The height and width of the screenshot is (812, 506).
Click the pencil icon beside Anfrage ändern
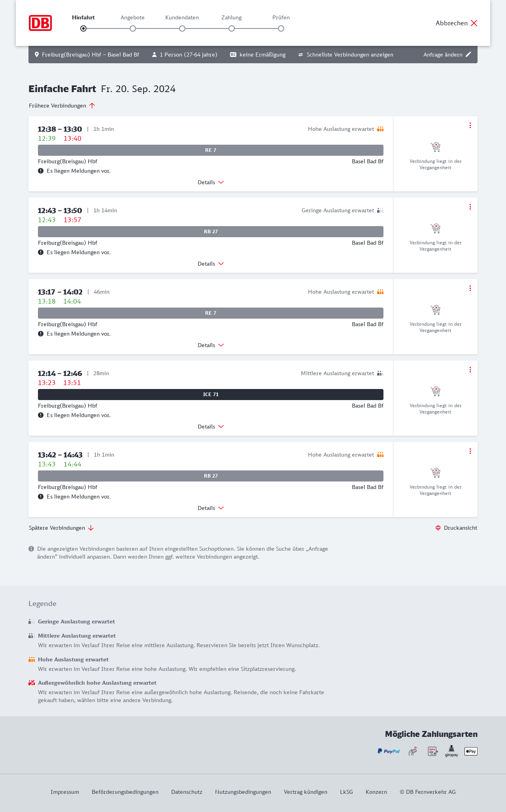468,55
